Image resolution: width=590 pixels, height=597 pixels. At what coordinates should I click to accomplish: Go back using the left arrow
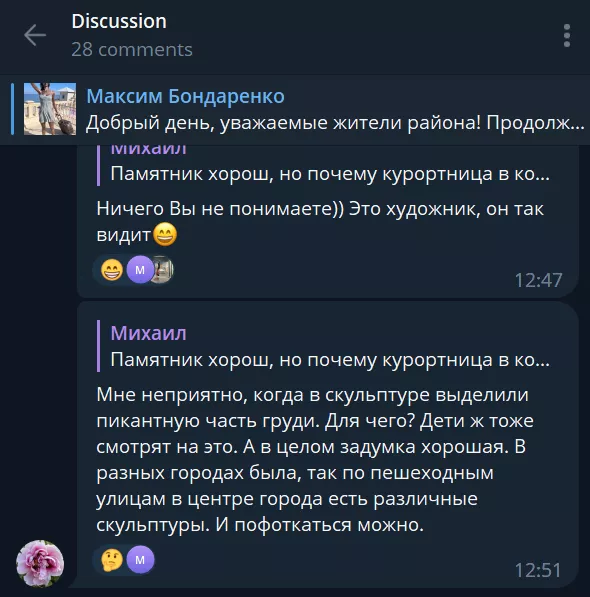(x=35, y=35)
